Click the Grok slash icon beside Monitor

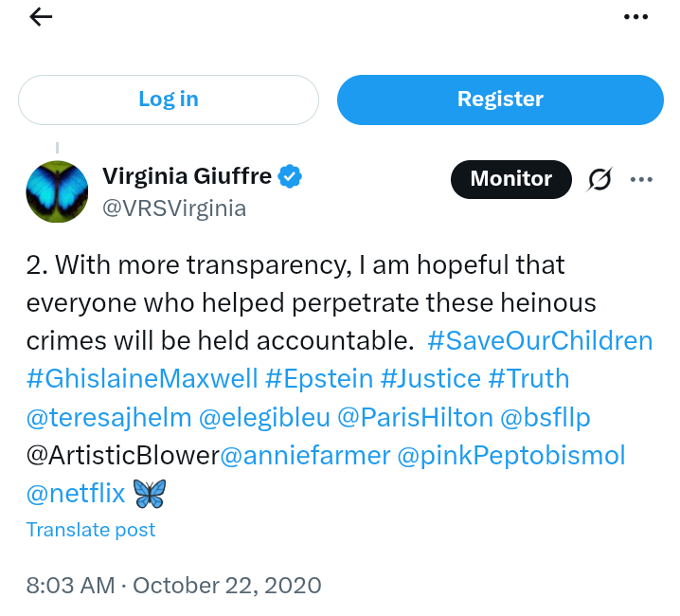coord(599,179)
